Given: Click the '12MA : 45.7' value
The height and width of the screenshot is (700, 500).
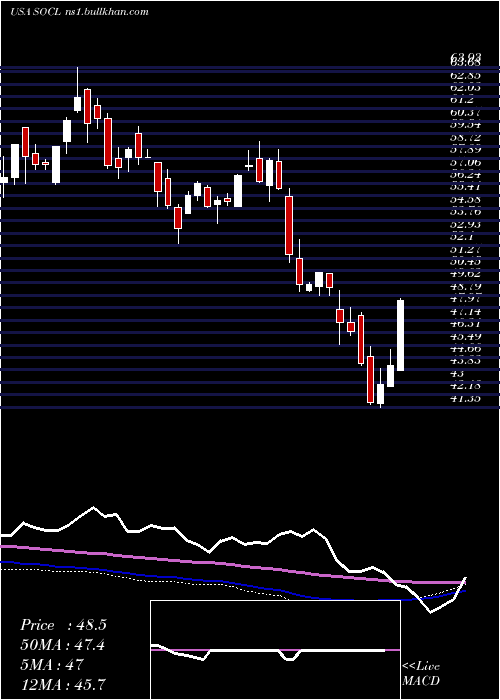Looking at the screenshot, I should click(63, 684).
